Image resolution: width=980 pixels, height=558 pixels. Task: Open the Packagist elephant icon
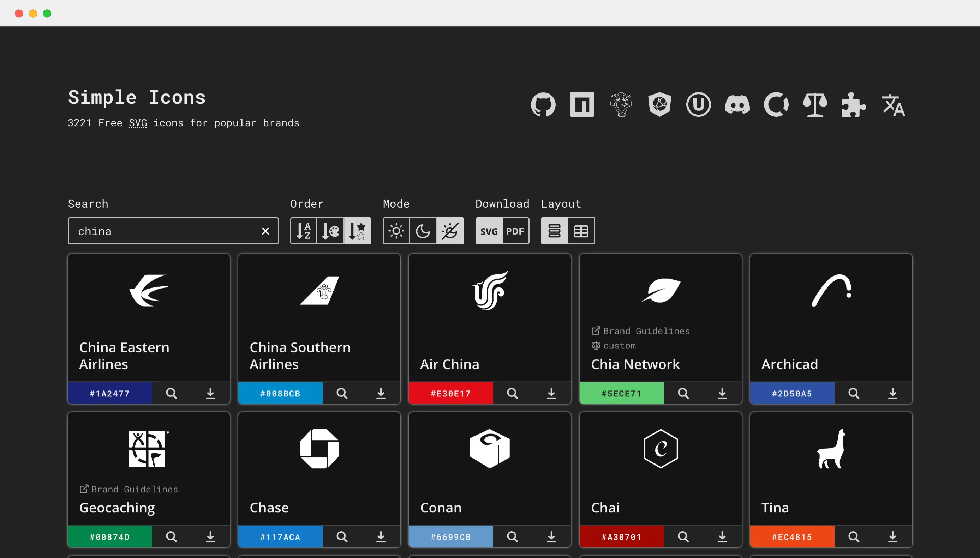(621, 104)
